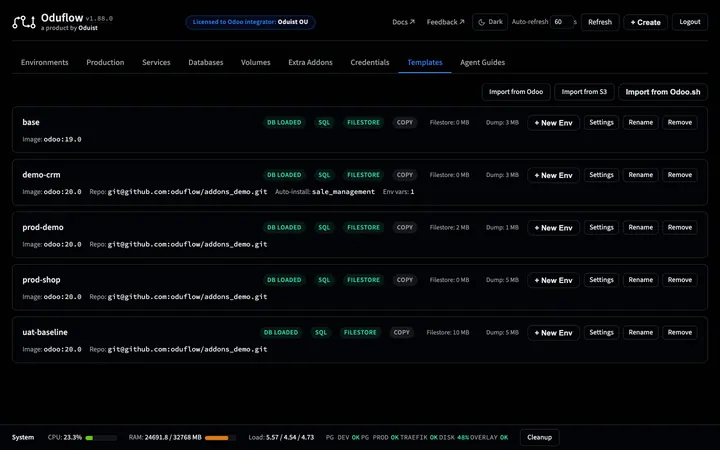
Task: Switch to the Volumes tab
Action: (256, 62)
